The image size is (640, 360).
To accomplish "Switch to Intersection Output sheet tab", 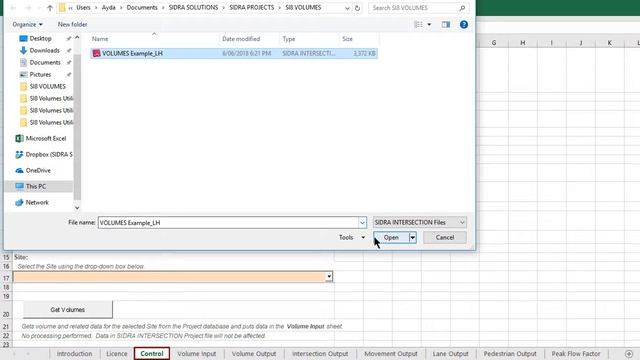I will (320, 354).
